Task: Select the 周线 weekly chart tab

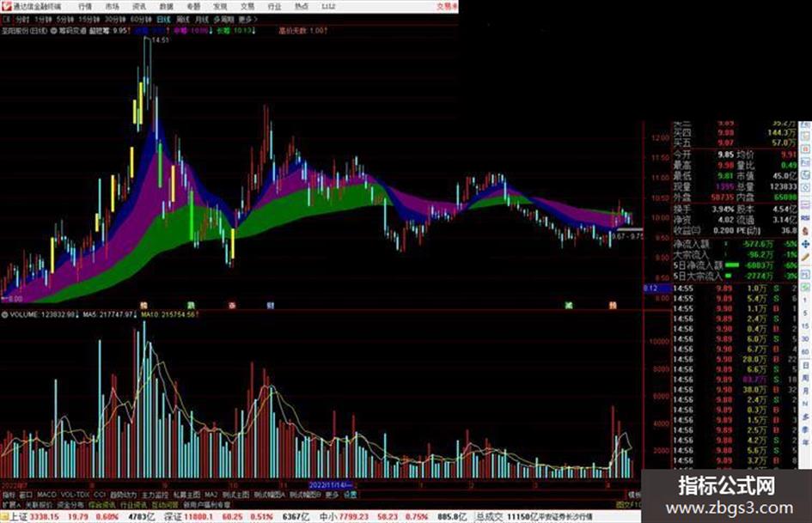Action: click(x=183, y=20)
